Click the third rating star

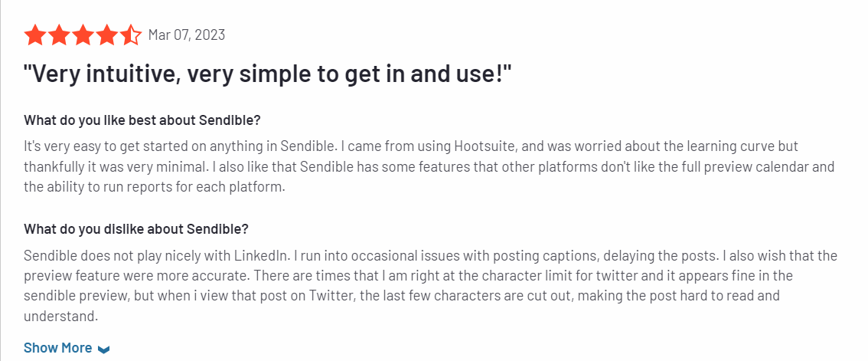coord(83,35)
